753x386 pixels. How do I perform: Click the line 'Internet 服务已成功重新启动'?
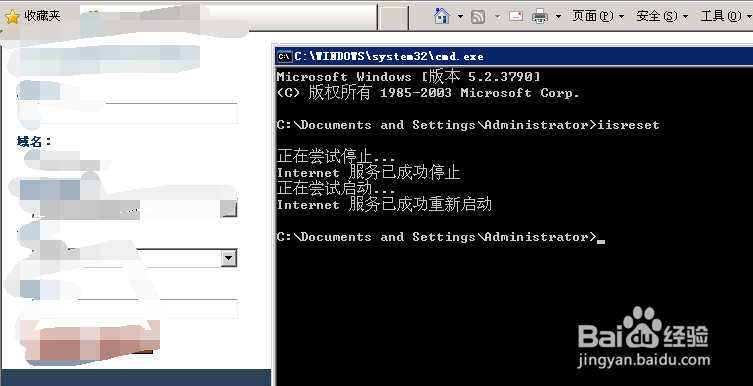click(384, 205)
